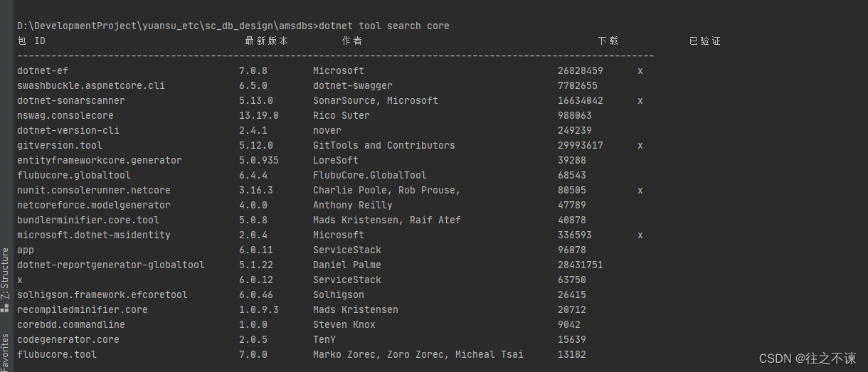This screenshot has height=372, width=868.
Task: Click the dotnet-sonarscanner package name
Action: (71, 100)
